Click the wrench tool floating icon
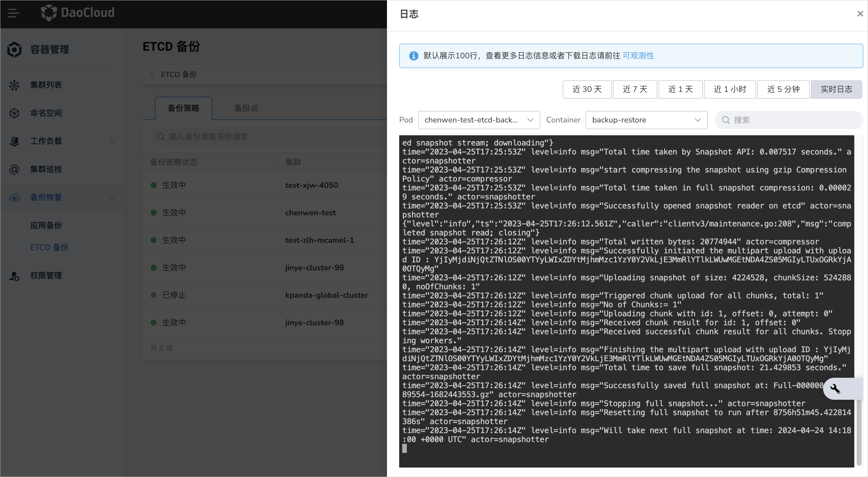 click(835, 389)
